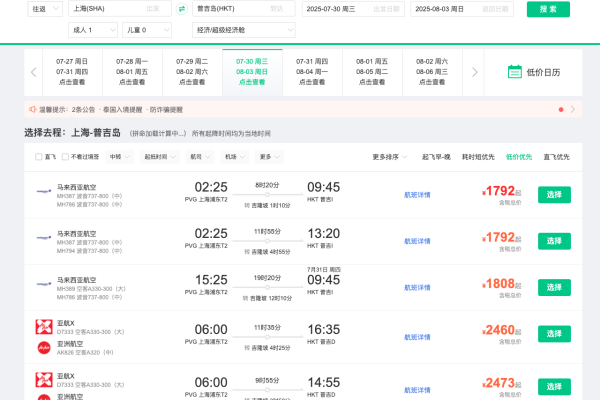Sort by 直飞优先 direct flights first
600x400 pixels.
(x=556, y=157)
